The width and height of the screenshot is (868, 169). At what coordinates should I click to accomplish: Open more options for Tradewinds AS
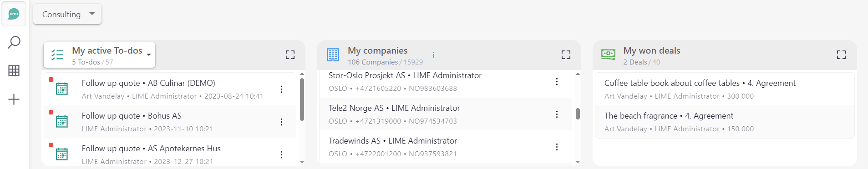[x=557, y=147]
